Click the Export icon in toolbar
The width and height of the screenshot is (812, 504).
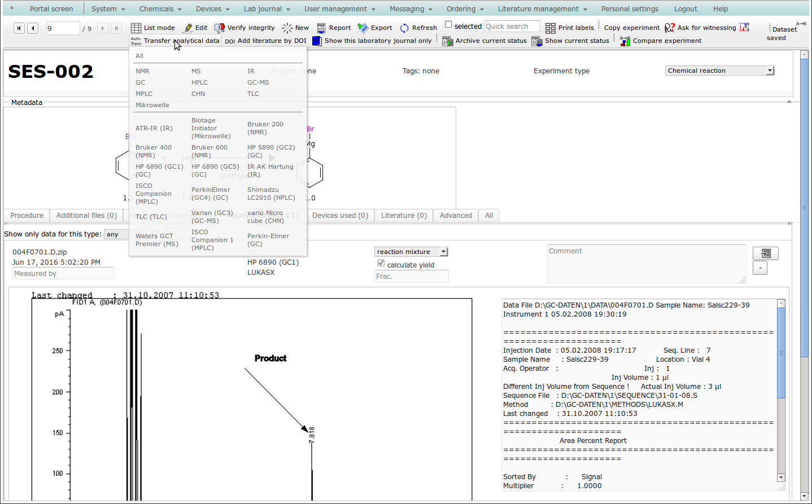pos(363,28)
